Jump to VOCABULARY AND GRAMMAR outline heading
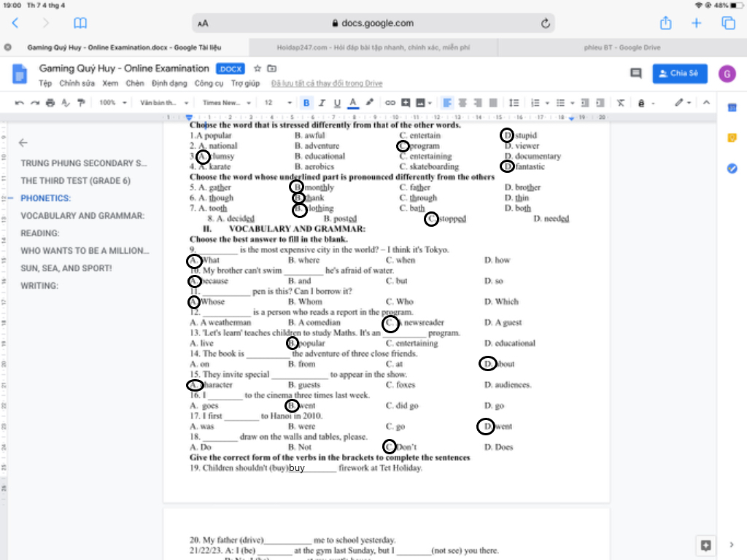This screenshot has height=560, width=747. [x=82, y=216]
